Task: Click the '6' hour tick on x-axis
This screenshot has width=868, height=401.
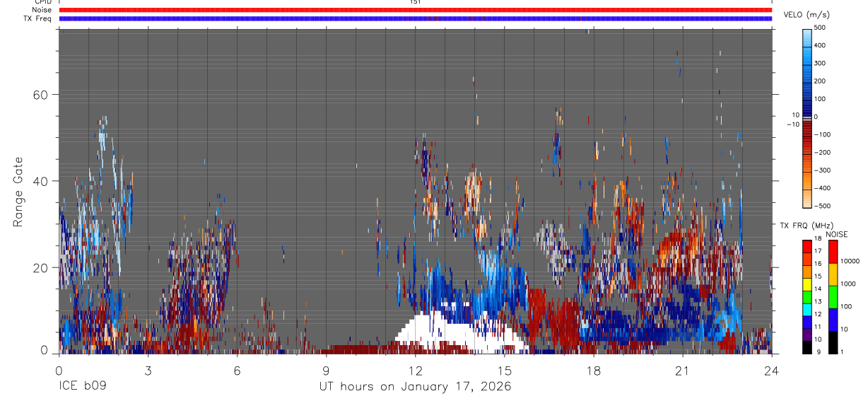Action: pyautogui.click(x=237, y=370)
